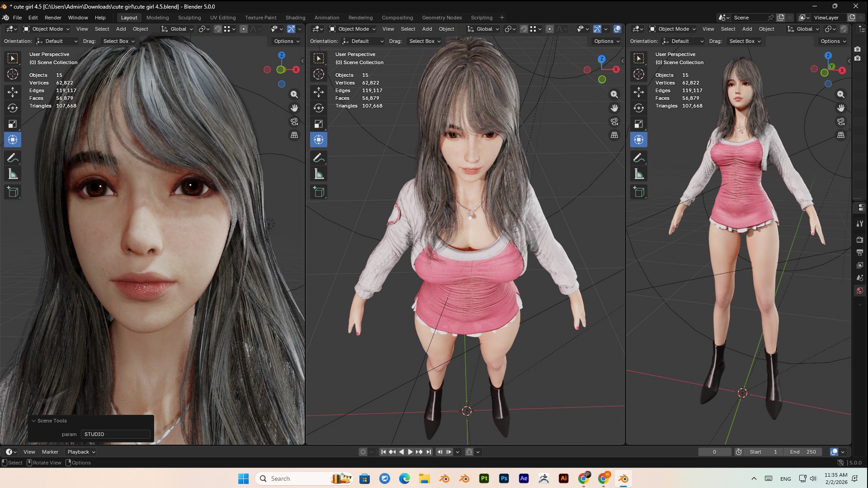
Task: Switch to the Geometry Nodes workspace tab
Action: click(x=442, y=18)
